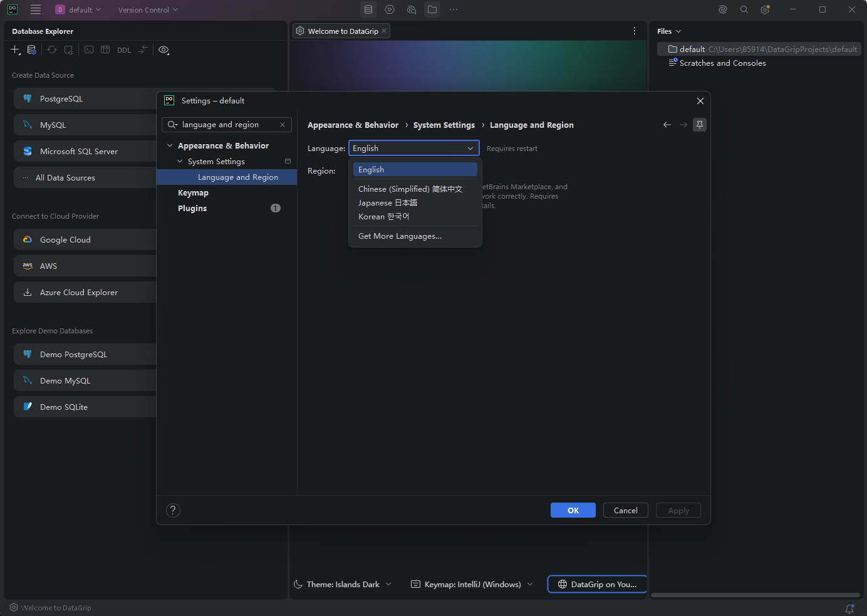Confirm settings with the OK button
The width and height of the screenshot is (867, 616).
coord(573,510)
